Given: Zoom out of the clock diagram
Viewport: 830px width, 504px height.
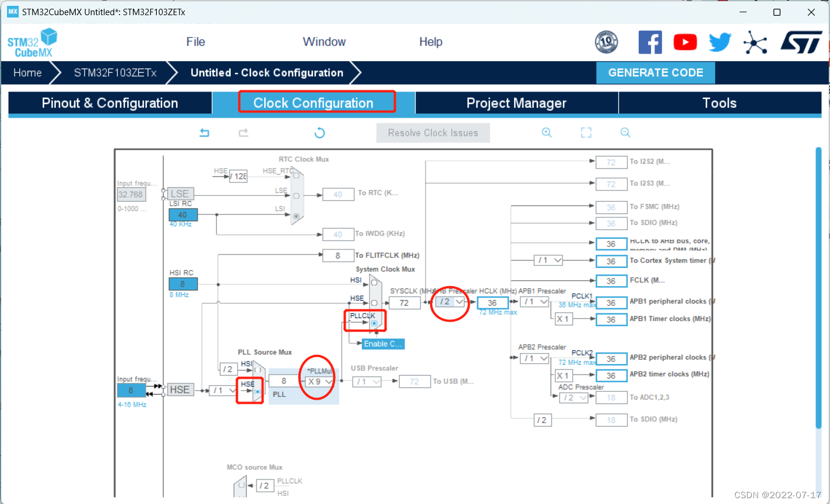Looking at the screenshot, I should point(625,133).
